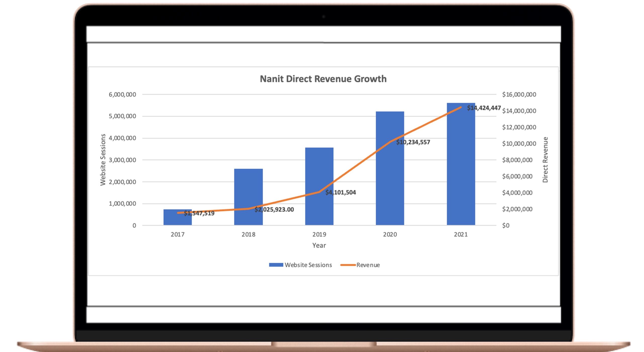Select the $4,101,504 revenue data label
Screen dimensions: 644x352
(341, 192)
